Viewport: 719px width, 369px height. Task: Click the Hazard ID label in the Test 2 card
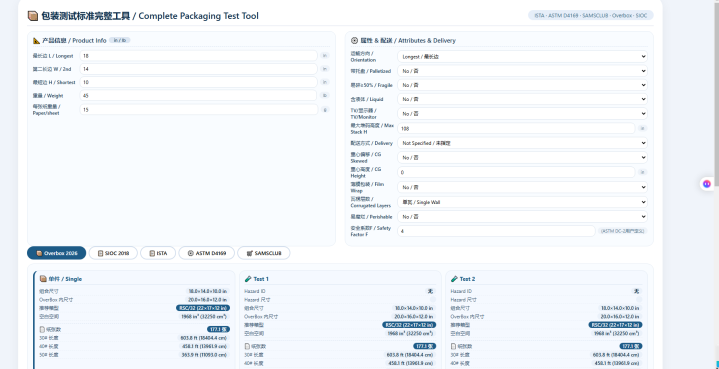(x=461, y=291)
